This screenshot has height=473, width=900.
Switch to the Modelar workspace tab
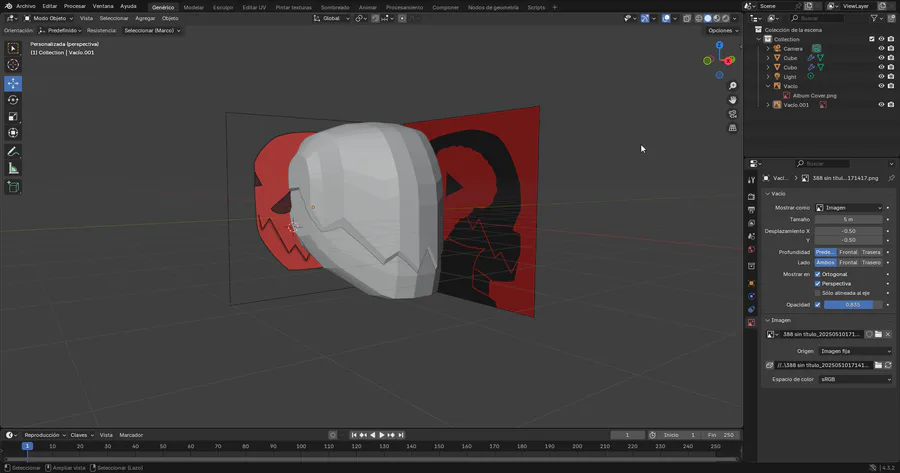pyautogui.click(x=193, y=7)
